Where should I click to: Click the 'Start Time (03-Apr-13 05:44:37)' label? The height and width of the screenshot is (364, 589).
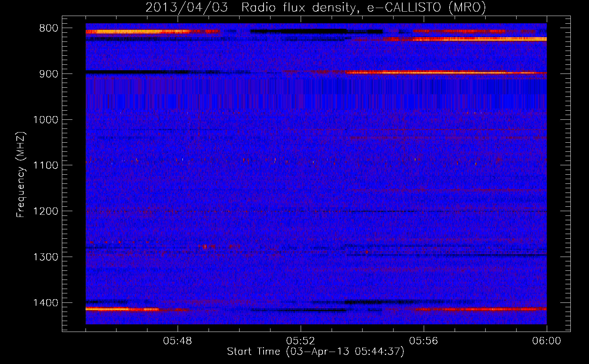pos(316,352)
